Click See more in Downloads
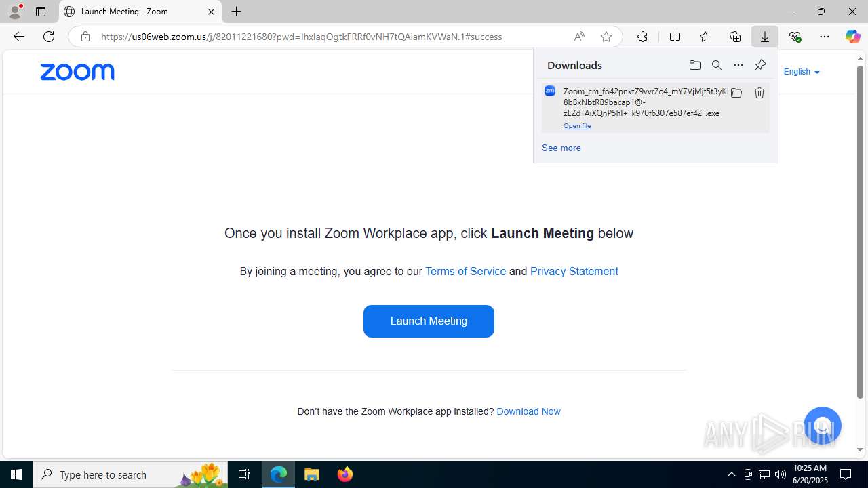The width and height of the screenshot is (868, 488). pyautogui.click(x=561, y=148)
